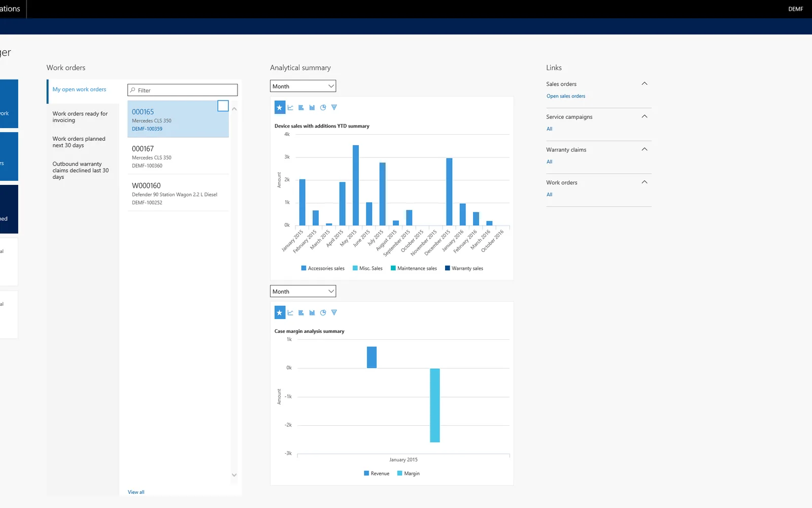812x508 pixels.
Task: Open All link under Warranty claims
Action: pos(549,162)
